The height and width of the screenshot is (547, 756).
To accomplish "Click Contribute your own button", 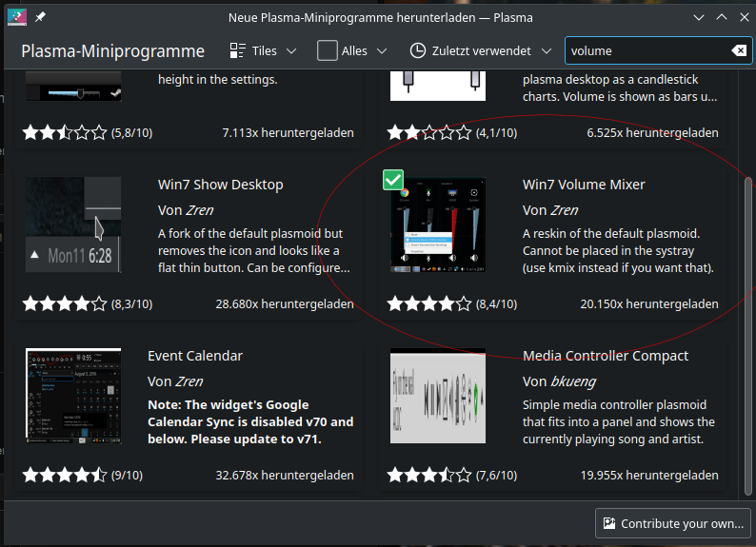I will [x=673, y=523].
